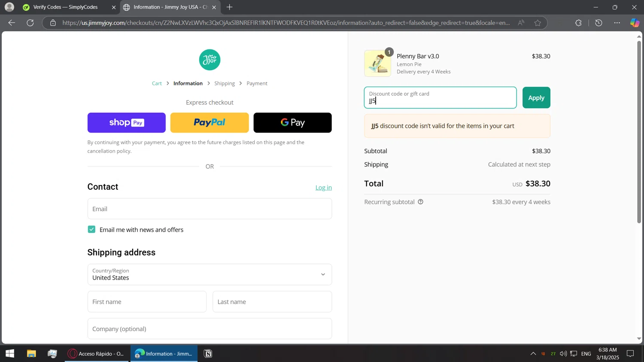Screen dimensions: 644x362
Task: Select the Information breadcrumb step
Action: click(x=188, y=83)
